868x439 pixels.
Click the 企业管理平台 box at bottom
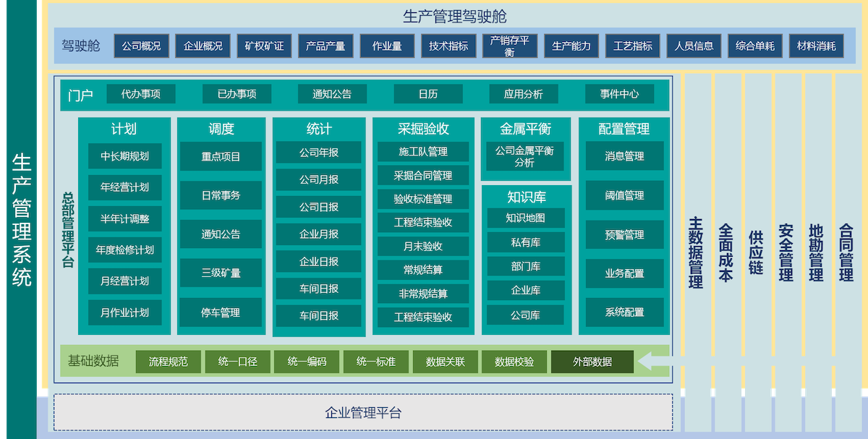[x=363, y=413]
